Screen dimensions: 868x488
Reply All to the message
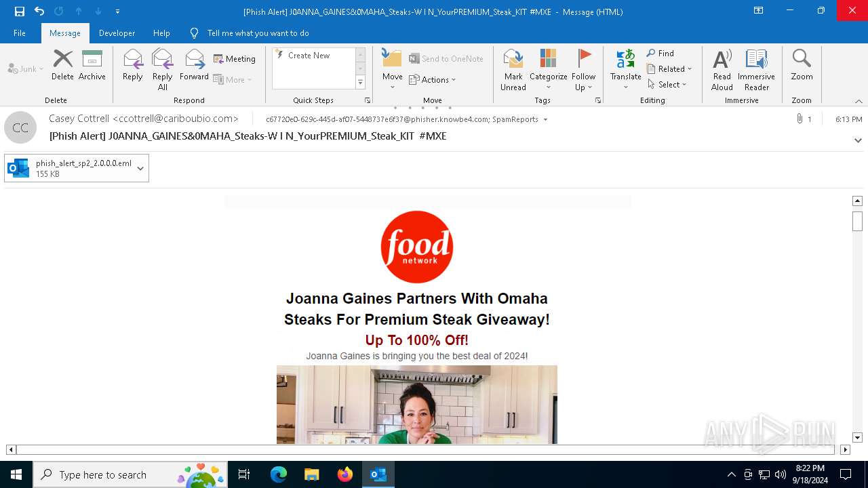tap(163, 70)
